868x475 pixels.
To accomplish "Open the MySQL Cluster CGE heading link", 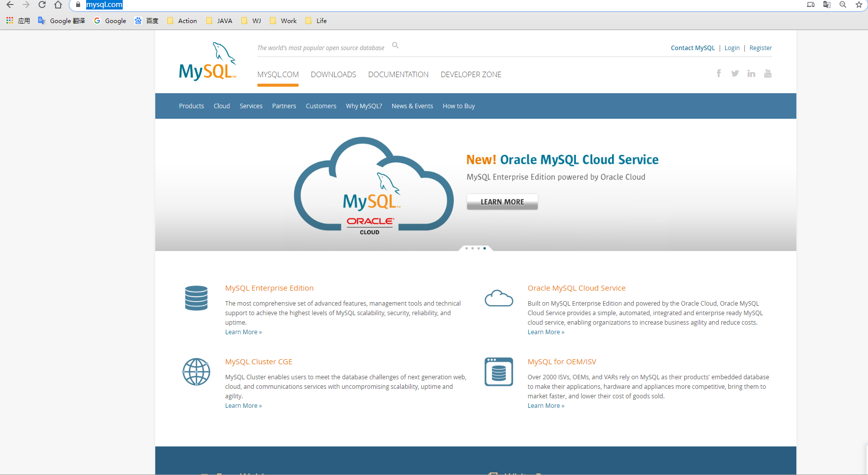I will coord(258,362).
